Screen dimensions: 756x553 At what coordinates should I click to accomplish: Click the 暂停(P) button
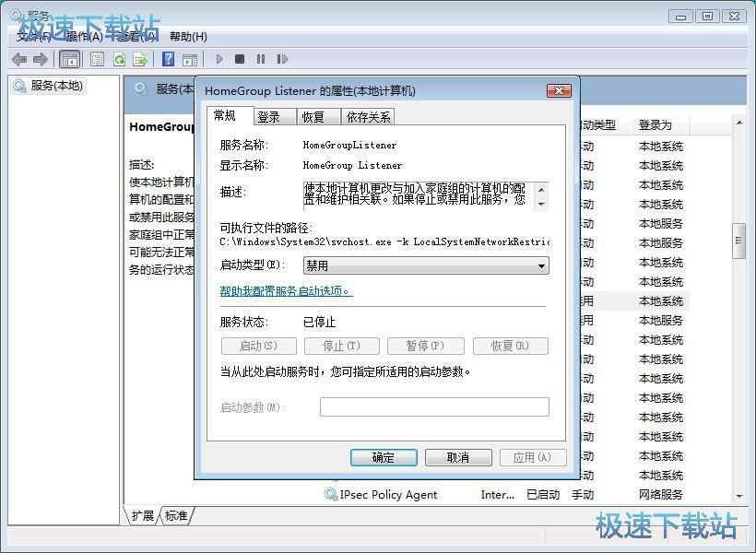coord(425,346)
